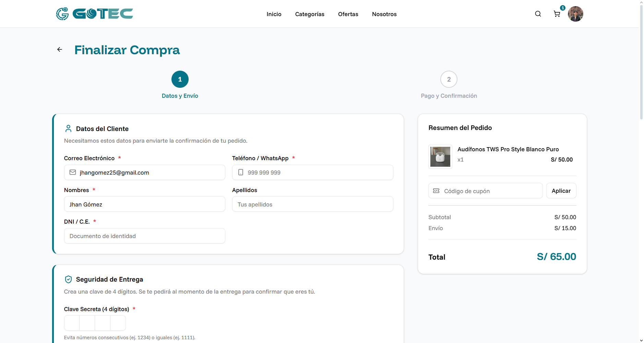Open Ofertas navigation link
The image size is (644, 343).
click(348, 14)
